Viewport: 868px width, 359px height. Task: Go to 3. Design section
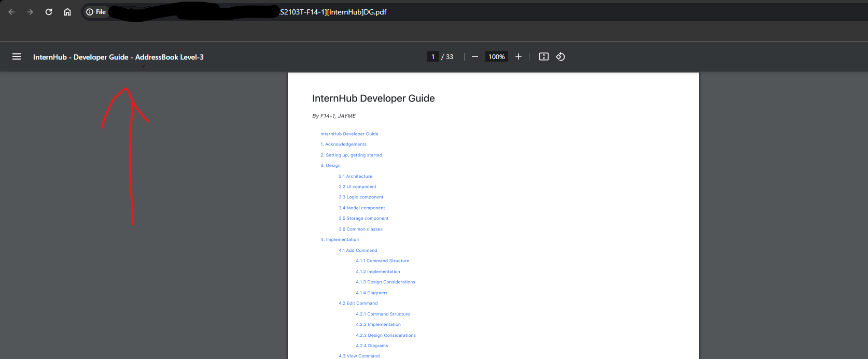click(x=330, y=166)
